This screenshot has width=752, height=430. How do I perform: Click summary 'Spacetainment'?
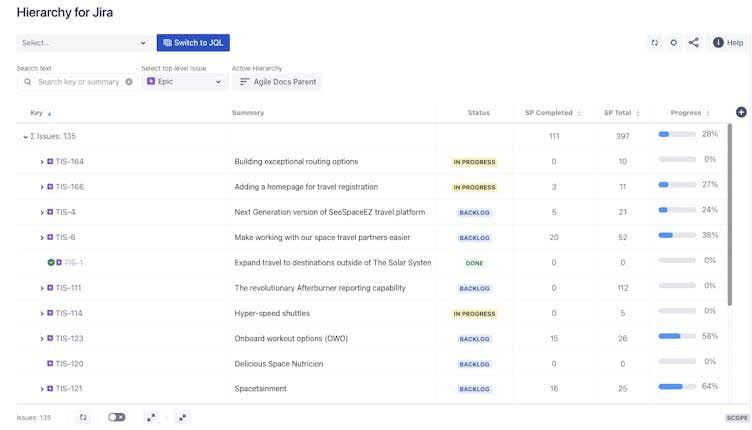click(260, 388)
